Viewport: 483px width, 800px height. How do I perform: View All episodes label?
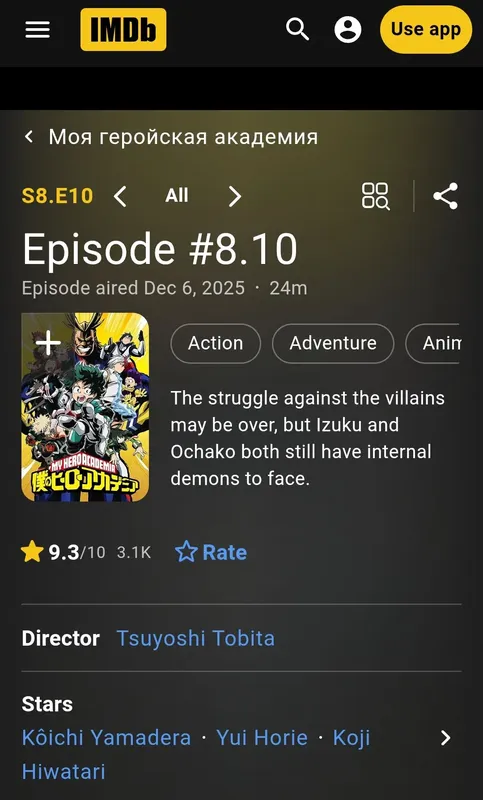tap(176, 195)
